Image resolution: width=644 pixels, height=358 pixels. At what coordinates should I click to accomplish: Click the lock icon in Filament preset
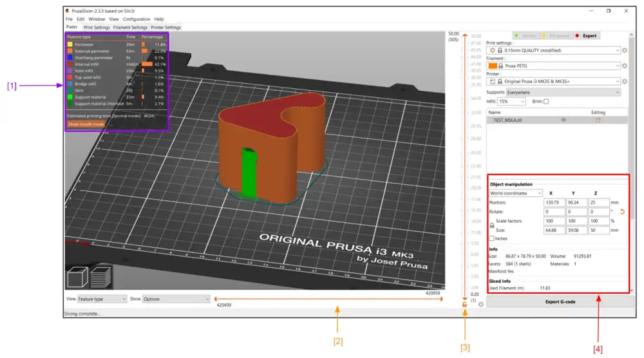coord(500,66)
